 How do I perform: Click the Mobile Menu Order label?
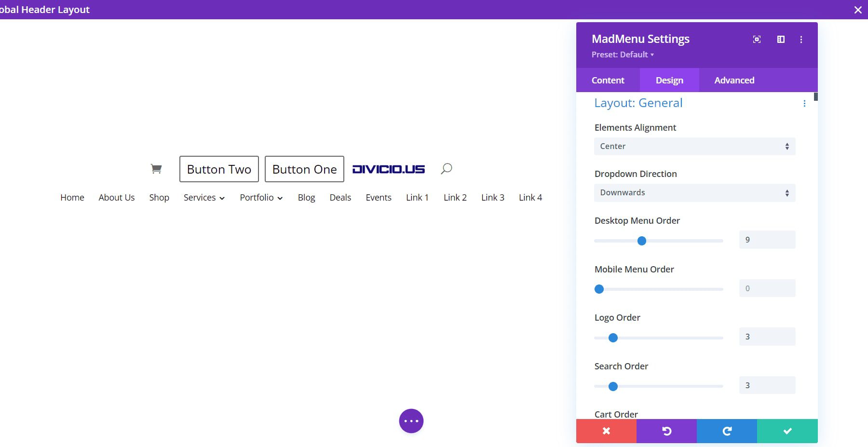click(x=634, y=270)
